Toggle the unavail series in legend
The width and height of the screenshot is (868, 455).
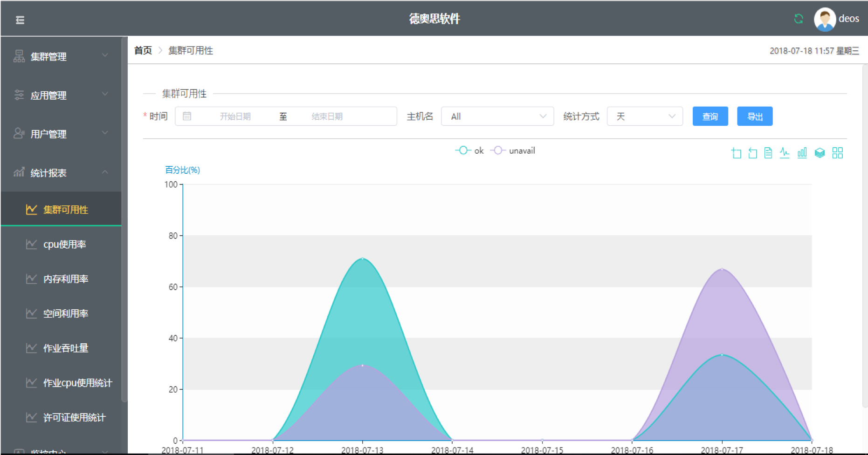(512, 150)
